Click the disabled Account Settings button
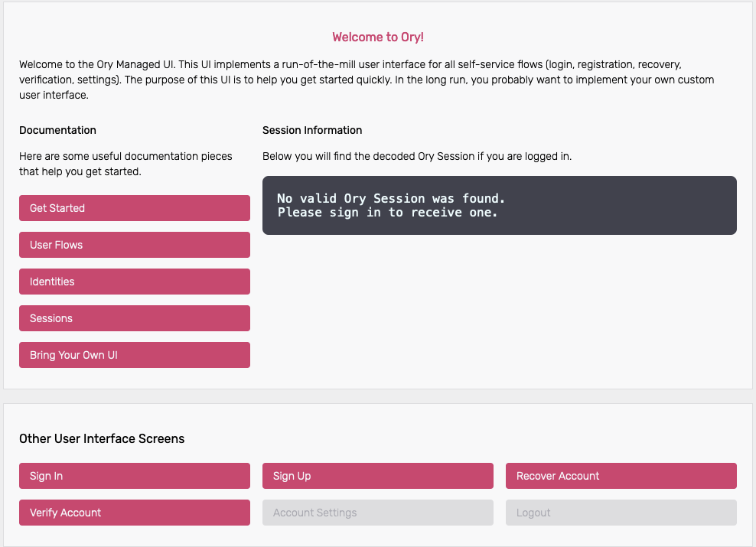Image resolution: width=756 pixels, height=547 pixels. [377, 512]
